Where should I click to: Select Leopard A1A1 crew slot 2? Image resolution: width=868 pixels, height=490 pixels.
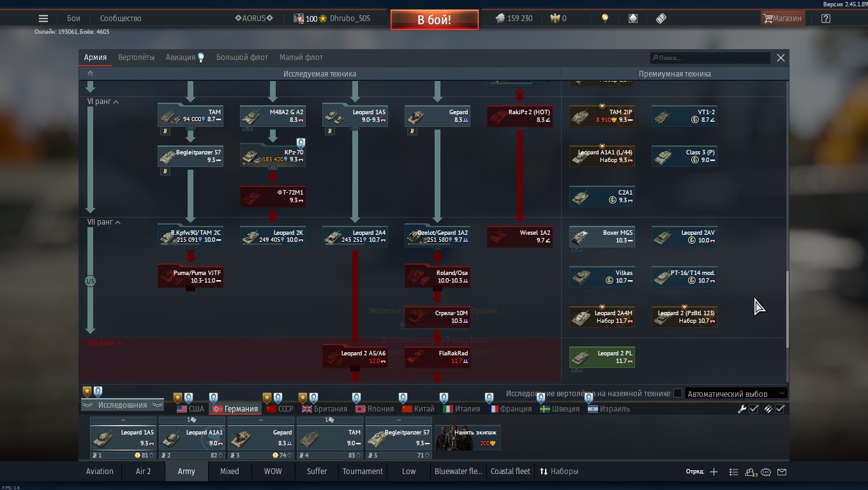[x=191, y=438]
